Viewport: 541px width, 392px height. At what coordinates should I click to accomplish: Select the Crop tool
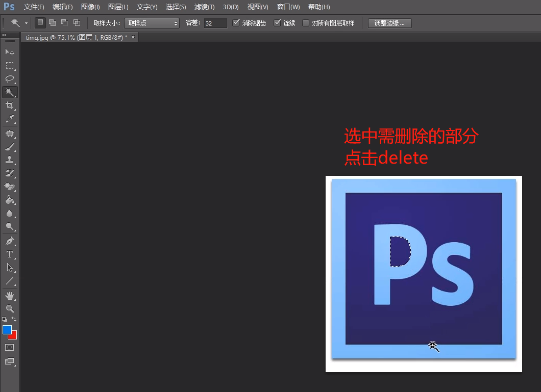(x=10, y=106)
